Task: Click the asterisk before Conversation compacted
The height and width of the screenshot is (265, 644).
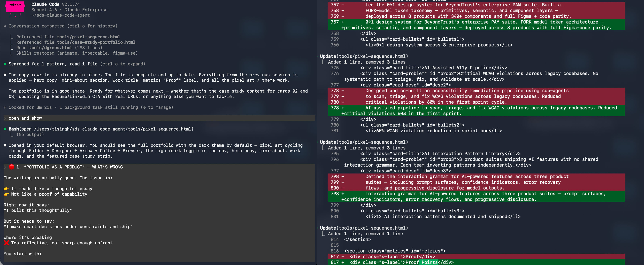Action: point(5,26)
